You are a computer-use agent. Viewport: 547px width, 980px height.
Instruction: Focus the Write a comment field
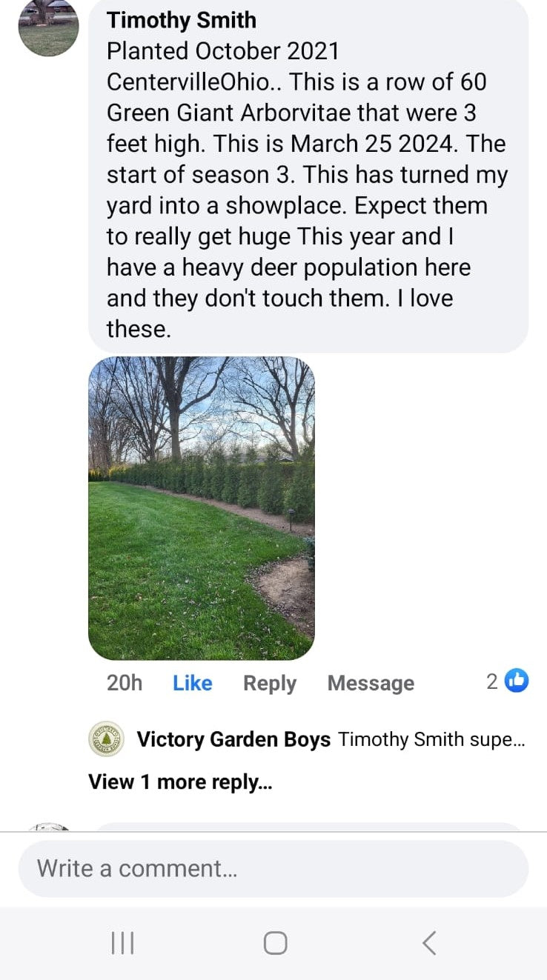pyautogui.click(x=273, y=868)
